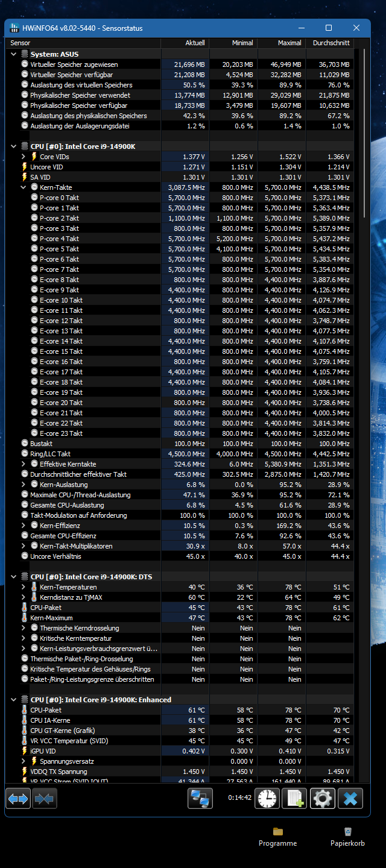386x868 pixels.
Task: Select Thermische Paket-/Ring-Drosselung row
Action: (181, 659)
